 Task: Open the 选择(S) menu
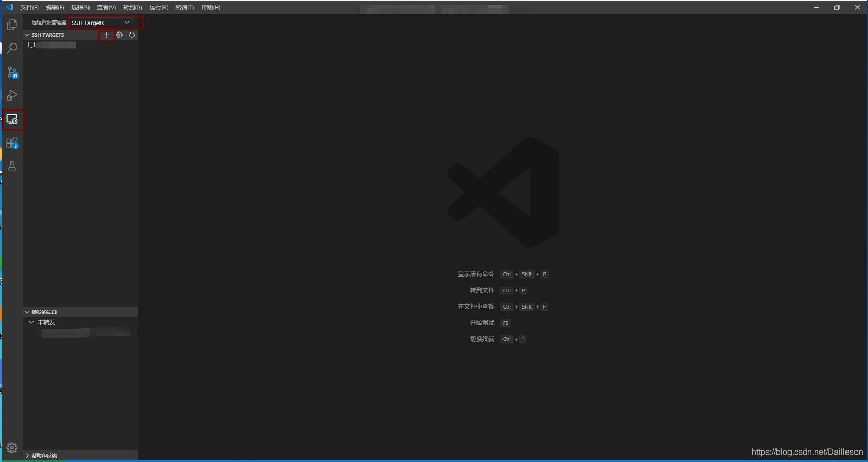81,7
